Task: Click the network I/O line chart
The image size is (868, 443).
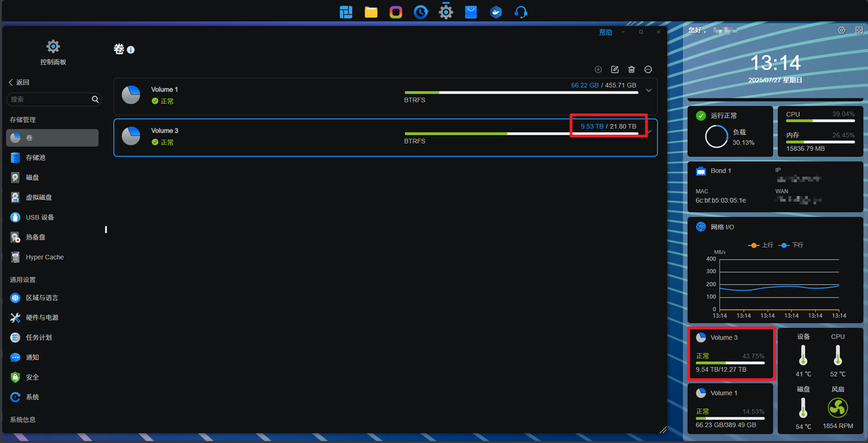Action: click(779, 284)
